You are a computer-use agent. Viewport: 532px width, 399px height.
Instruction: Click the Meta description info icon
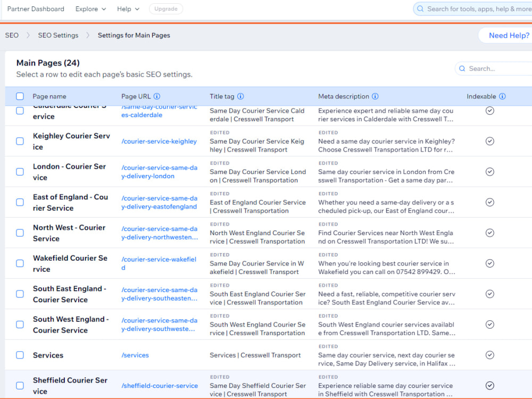pos(375,96)
